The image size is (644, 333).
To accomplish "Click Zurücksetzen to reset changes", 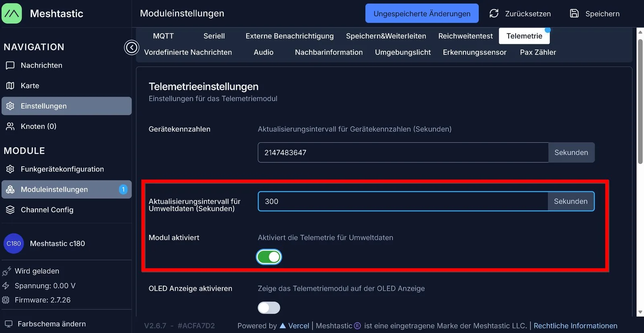I will (x=520, y=13).
